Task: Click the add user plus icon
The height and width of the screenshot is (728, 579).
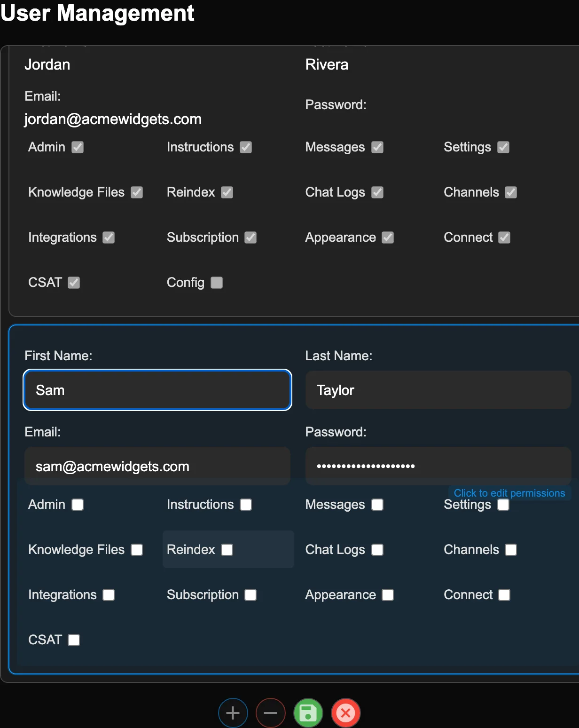Action: (x=233, y=713)
